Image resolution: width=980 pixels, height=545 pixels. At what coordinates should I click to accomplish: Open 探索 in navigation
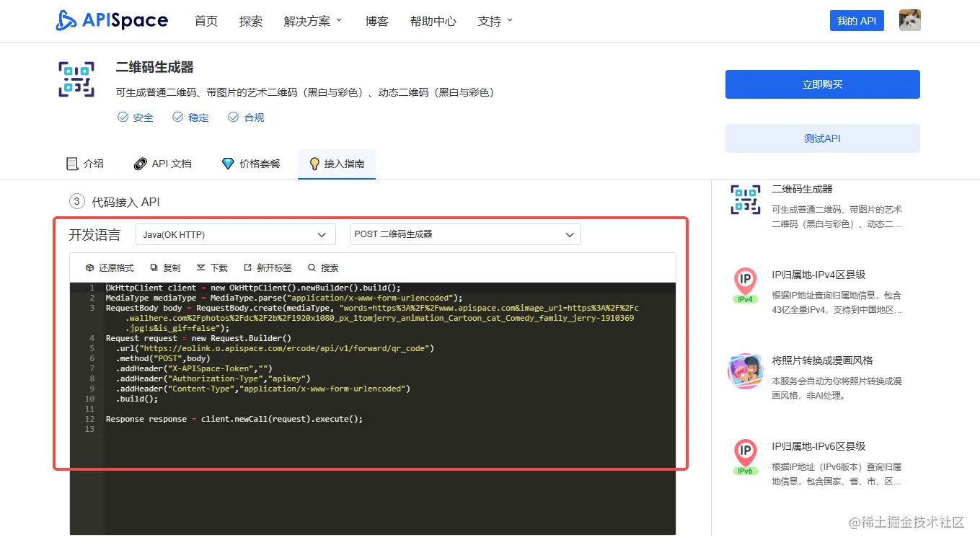(x=251, y=21)
